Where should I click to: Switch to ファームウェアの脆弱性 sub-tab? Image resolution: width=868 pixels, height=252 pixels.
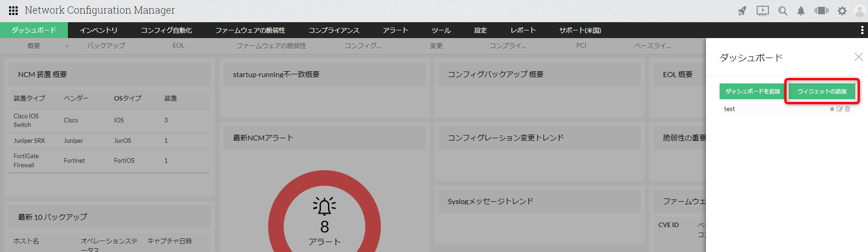pos(271,46)
